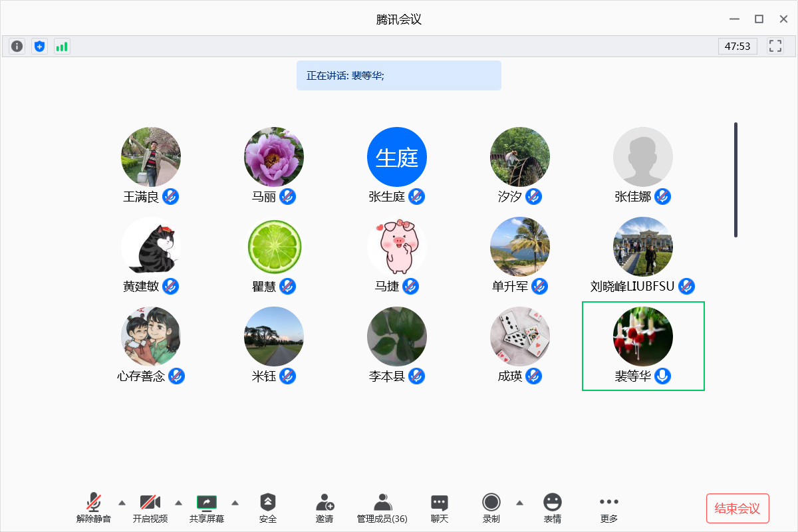Close the 腾讯会议 window
The width and height of the screenshot is (798, 532).
pos(783,19)
